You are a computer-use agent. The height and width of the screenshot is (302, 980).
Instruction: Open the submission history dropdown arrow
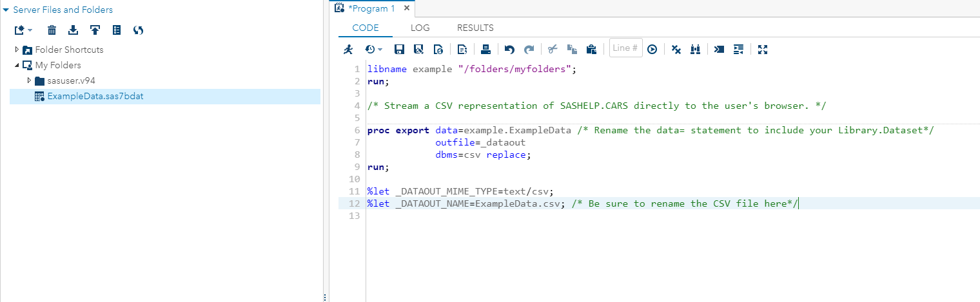tap(380, 50)
